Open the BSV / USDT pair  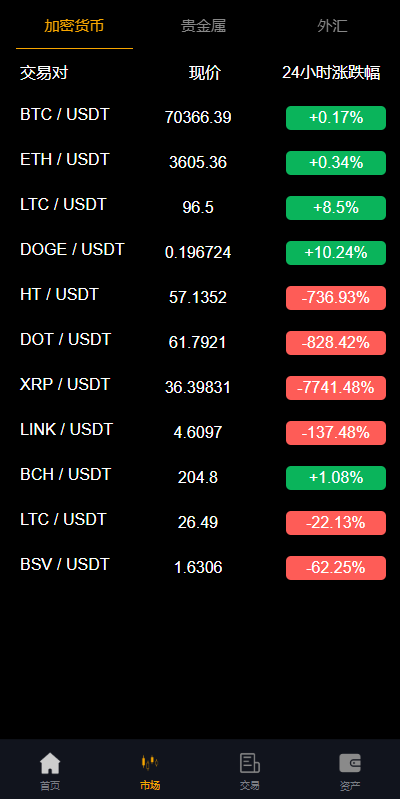click(200, 568)
